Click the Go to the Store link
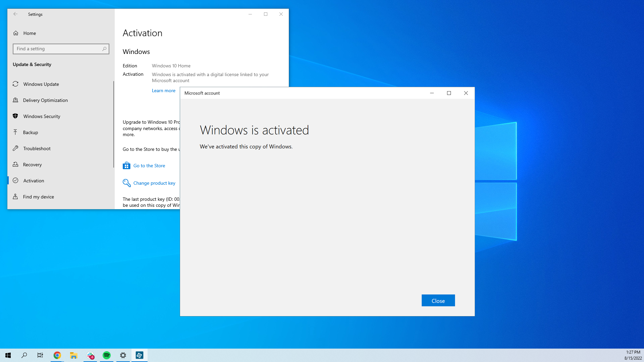The height and width of the screenshot is (362, 644). (149, 165)
